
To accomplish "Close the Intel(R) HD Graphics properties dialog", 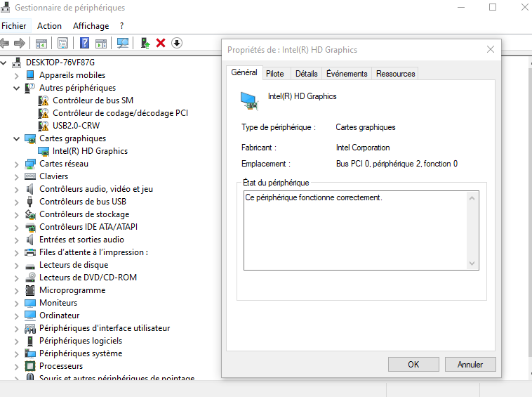I will [491, 50].
